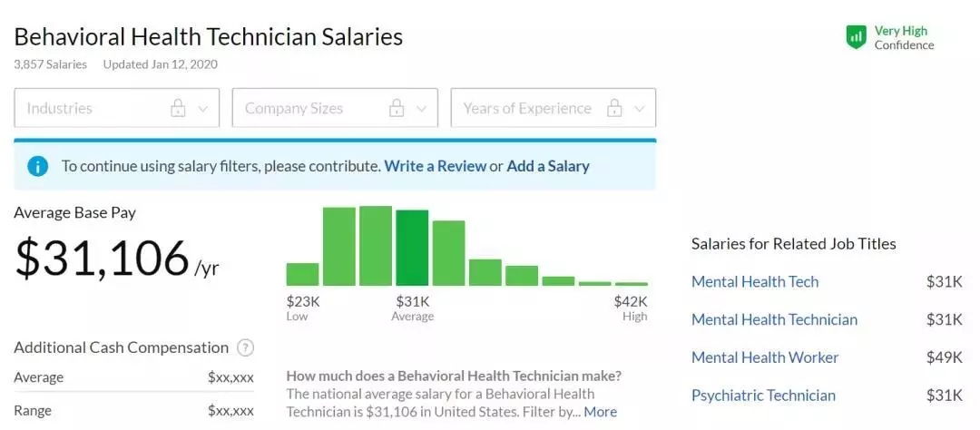
Task: Click the lock icon in Years of Experience filter
Action: point(614,109)
